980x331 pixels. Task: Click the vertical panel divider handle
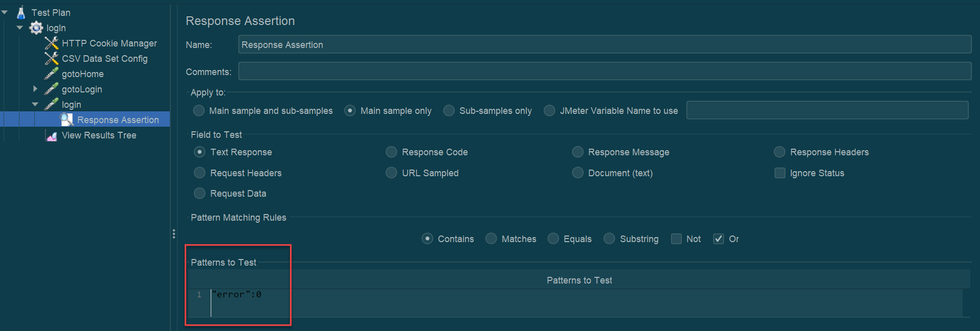click(x=173, y=234)
